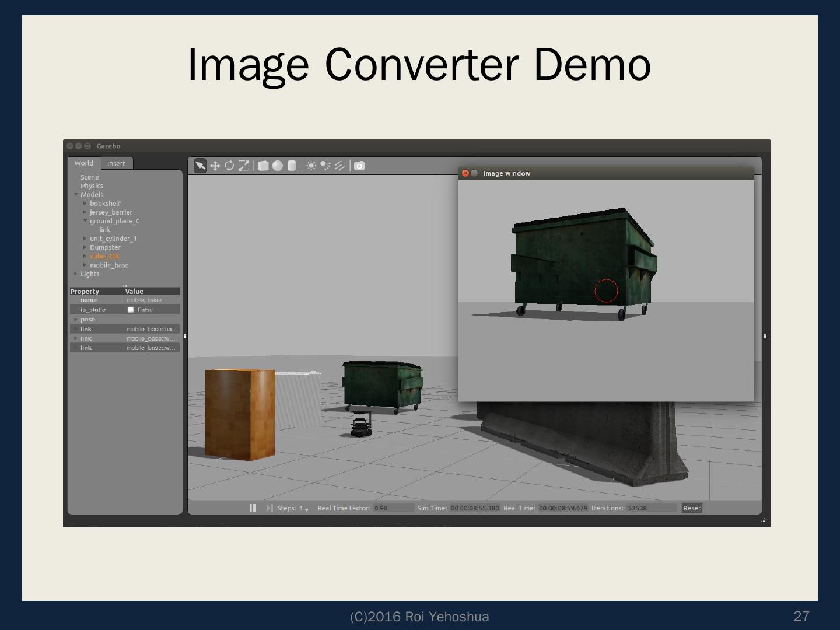The height and width of the screenshot is (630, 840).
Task: Click the Property column header
Action: [x=97, y=291]
